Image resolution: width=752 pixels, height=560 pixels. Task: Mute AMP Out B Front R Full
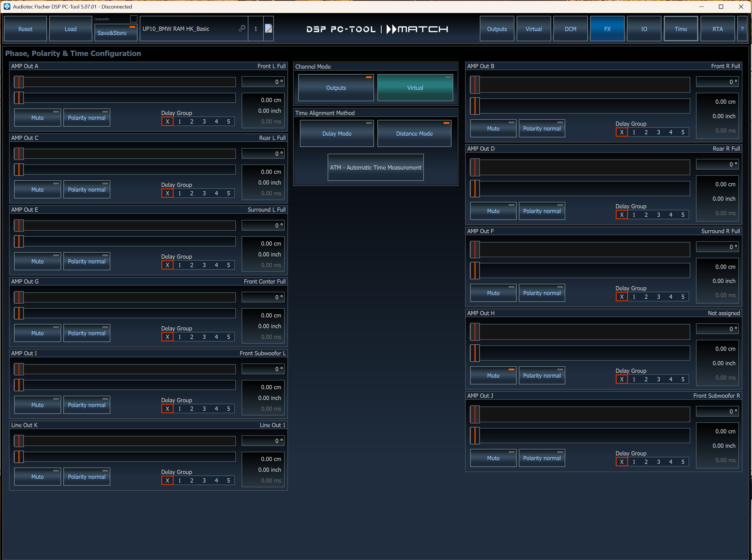[493, 128]
